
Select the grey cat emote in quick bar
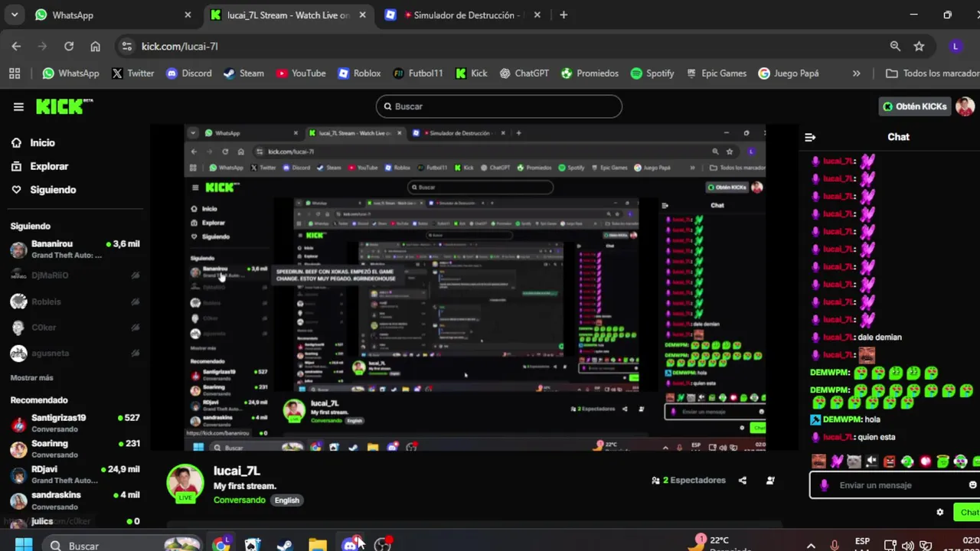click(x=854, y=461)
